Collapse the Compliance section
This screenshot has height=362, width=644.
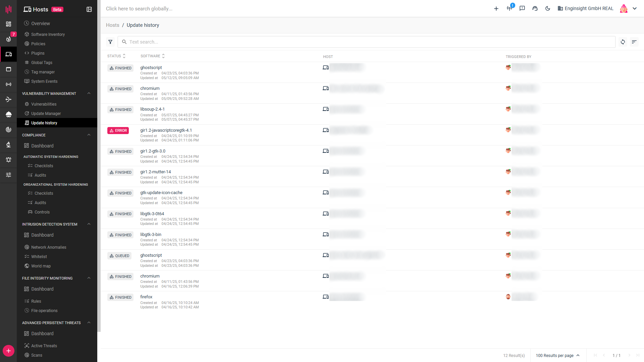tap(89, 135)
